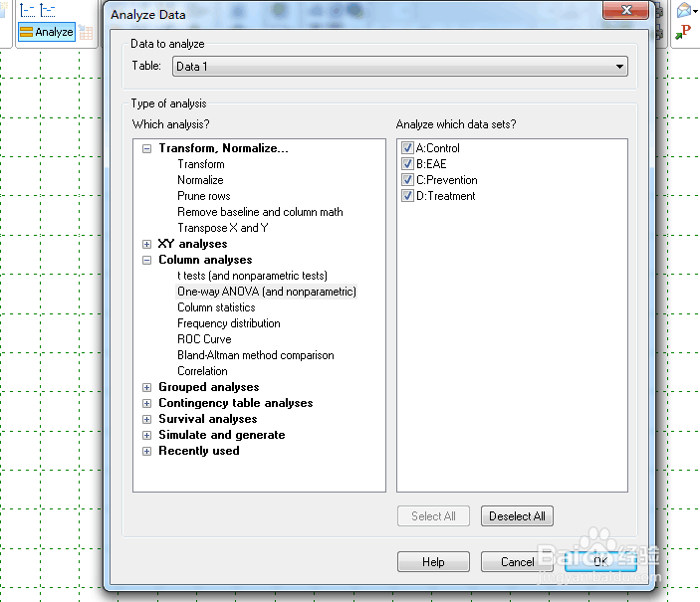Click the Deselect All button

[x=517, y=516]
